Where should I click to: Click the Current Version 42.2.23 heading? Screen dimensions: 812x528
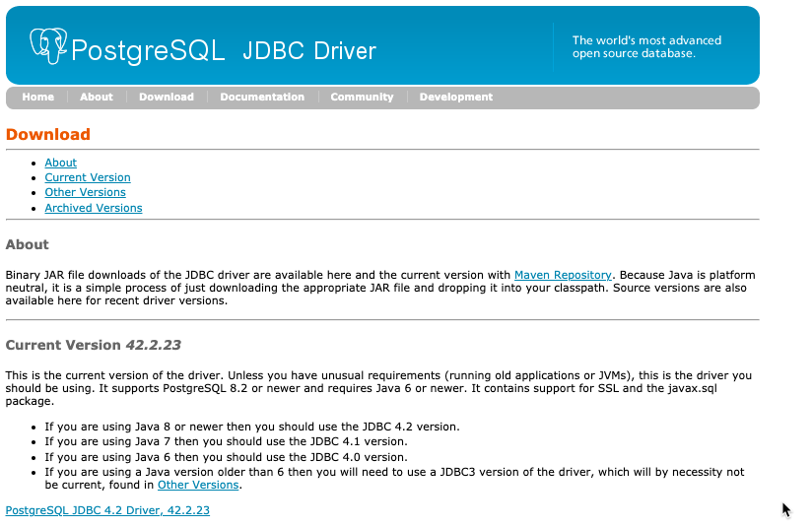[x=94, y=345]
